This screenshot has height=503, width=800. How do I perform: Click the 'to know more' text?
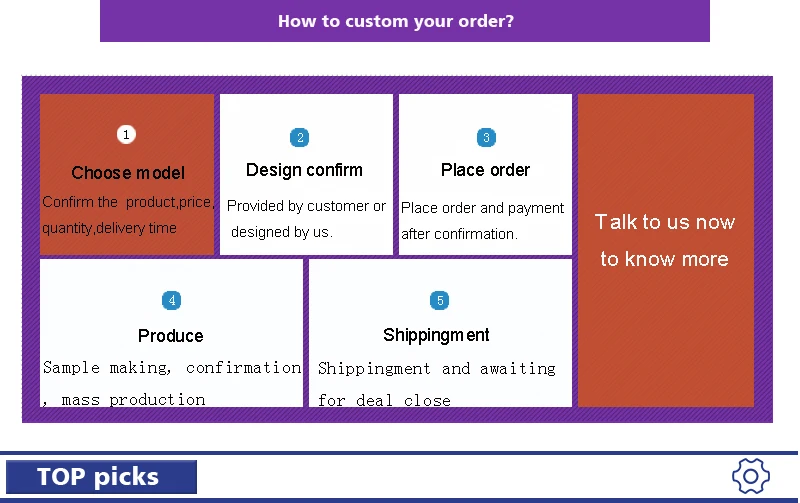coord(664,259)
